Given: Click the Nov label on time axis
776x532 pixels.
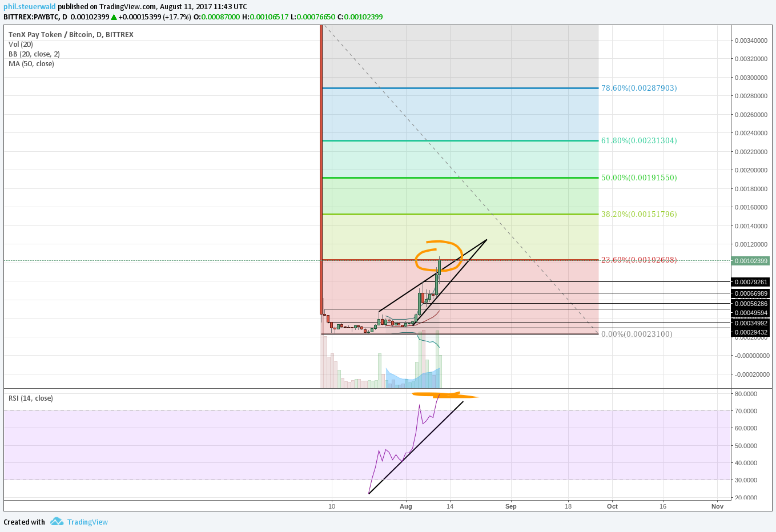Looking at the screenshot, I should [x=718, y=506].
